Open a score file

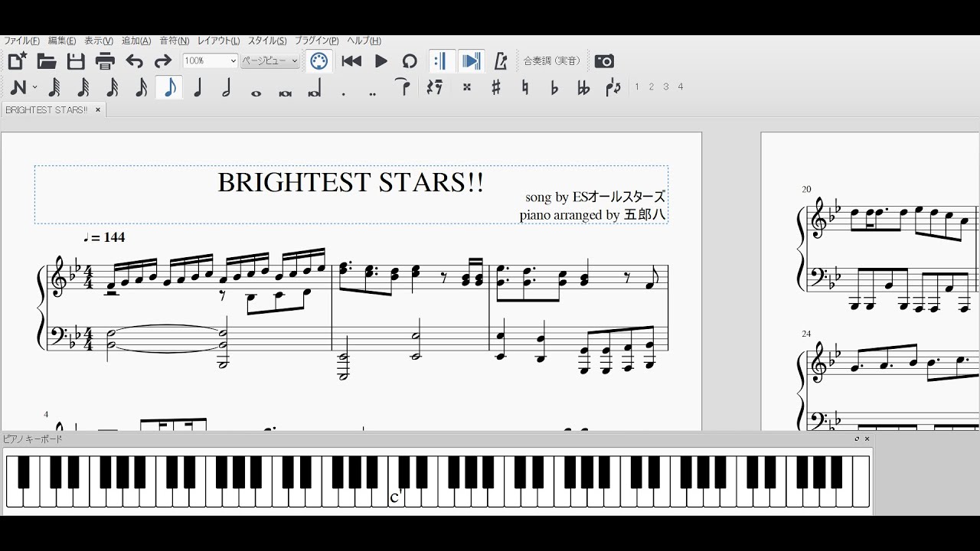click(47, 61)
